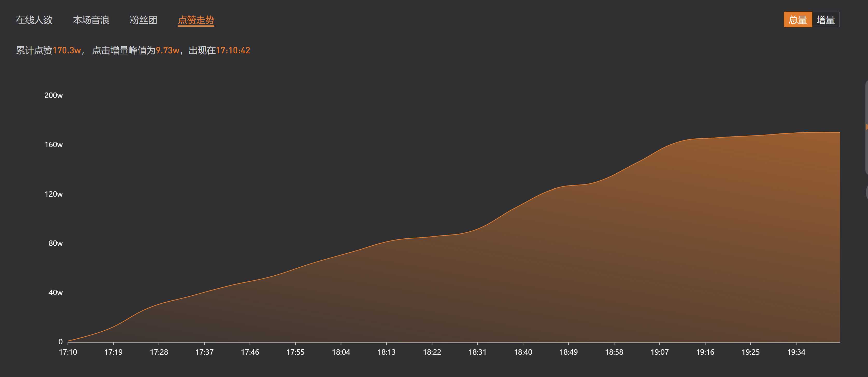868x377 pixels.
Task: Click the 120w y-axis label
Action: coord(54,194)
